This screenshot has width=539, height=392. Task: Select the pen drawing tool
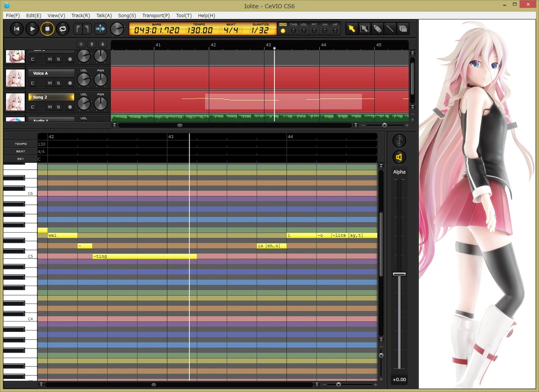[x=377, y=28]
